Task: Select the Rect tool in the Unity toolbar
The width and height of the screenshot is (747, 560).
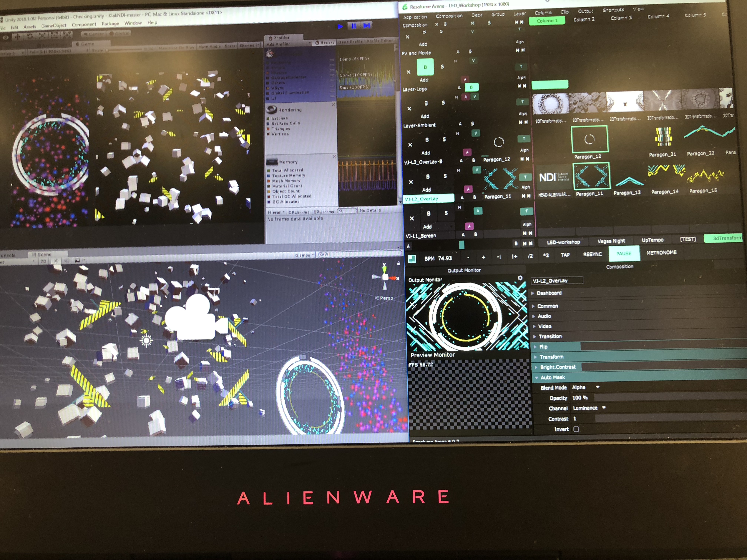Action: coord(55,35)
